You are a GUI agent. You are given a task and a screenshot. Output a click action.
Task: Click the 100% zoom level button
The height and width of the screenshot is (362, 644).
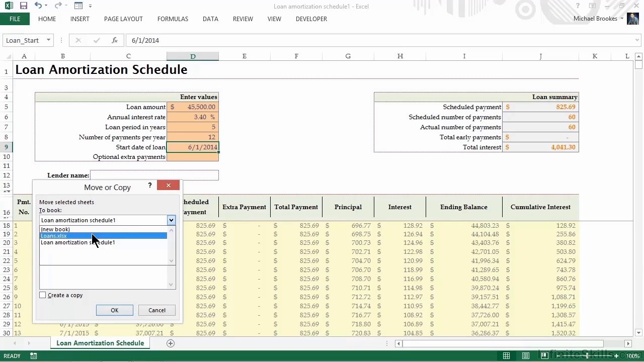(x=633, y=356)
